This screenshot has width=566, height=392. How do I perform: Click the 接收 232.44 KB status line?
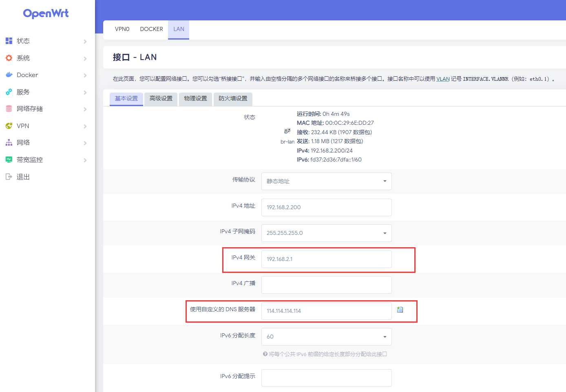[x=334, y=132]
